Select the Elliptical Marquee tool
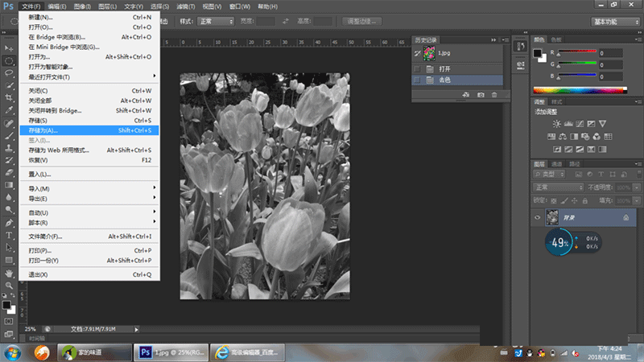The height and width of the screenshot is (362, 644). tap(9, 60)
